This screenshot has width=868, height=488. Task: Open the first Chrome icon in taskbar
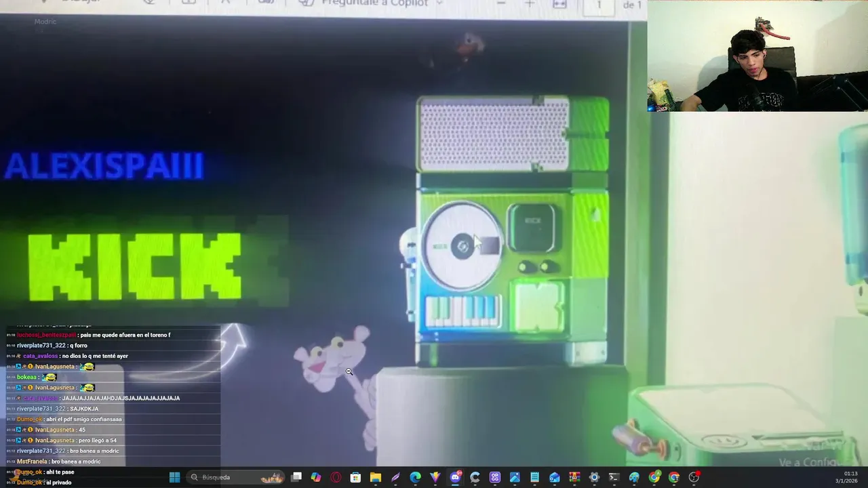[x=654, y=477]
